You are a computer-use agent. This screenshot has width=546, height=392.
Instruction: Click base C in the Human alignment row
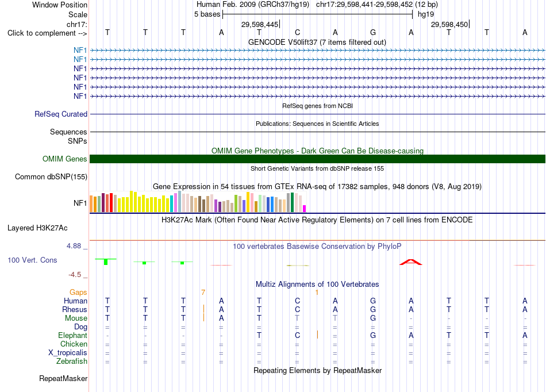[297, 301]
